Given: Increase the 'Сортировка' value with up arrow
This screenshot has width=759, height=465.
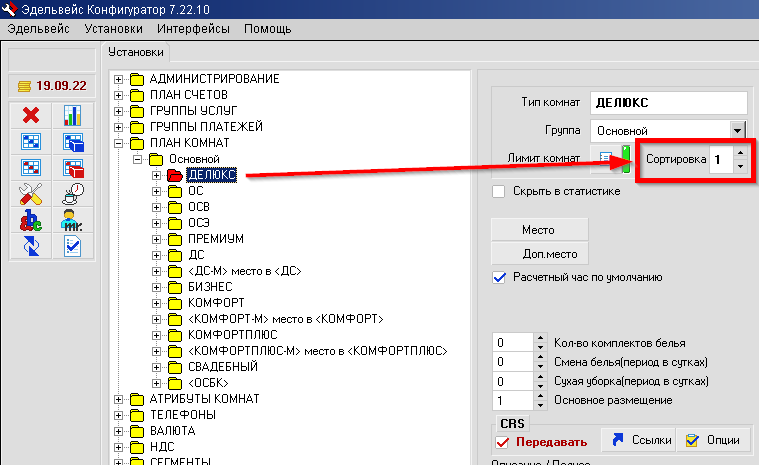Looking at the screenshot, I should 740,154.
